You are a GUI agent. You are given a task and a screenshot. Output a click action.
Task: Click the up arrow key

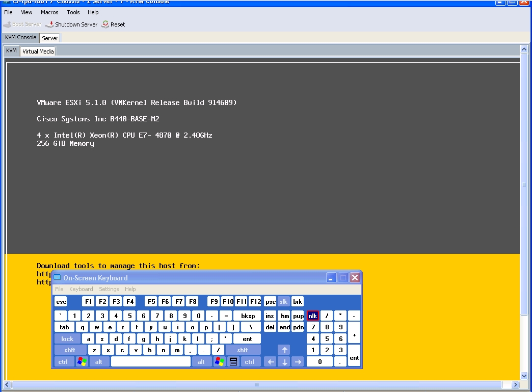[284, 350]
